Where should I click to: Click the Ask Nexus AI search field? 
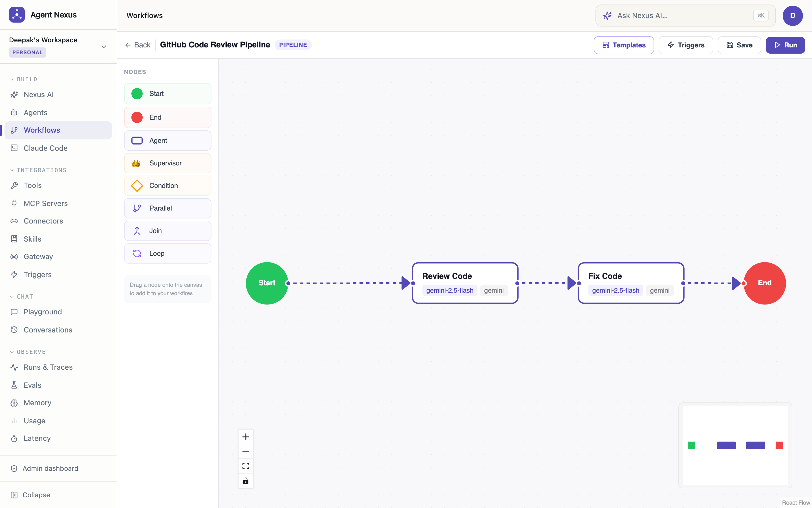click(685, 16)
